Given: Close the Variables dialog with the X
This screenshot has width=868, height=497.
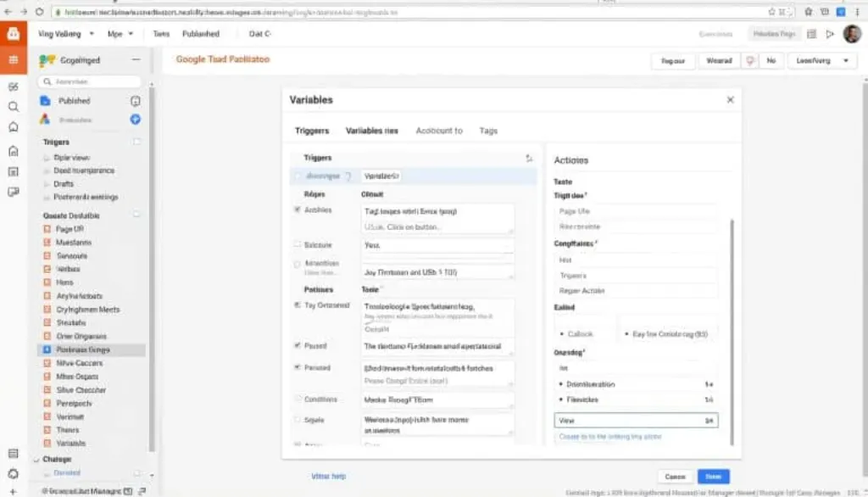Looking at the screenshot, I should (x=730, y=100).
